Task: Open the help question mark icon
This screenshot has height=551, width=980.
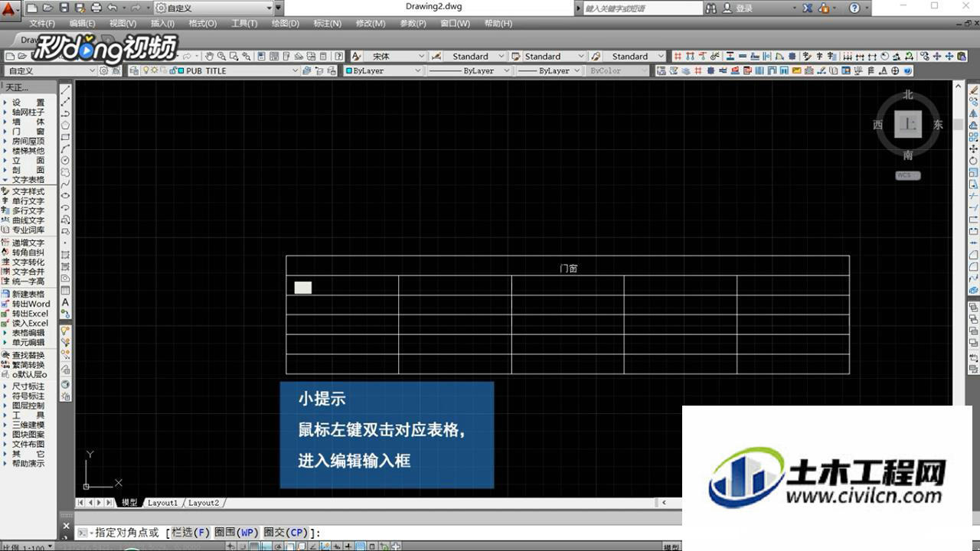Action: pos(854,8)
